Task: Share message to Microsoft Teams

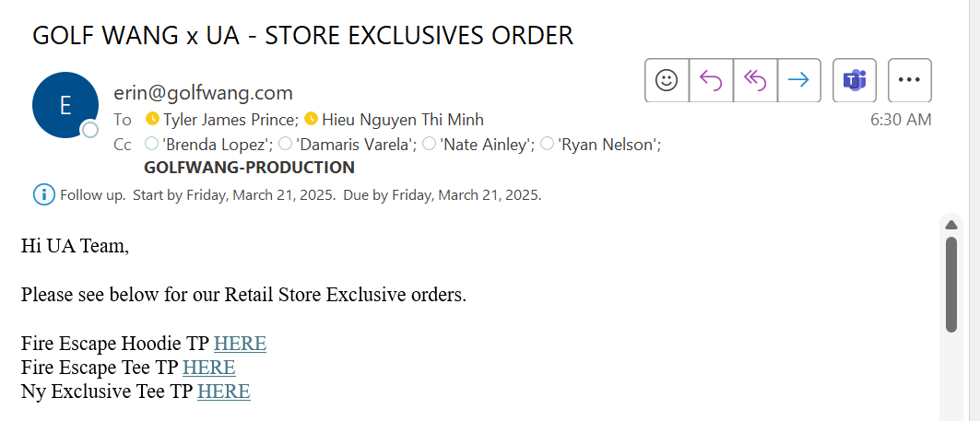Action: 855,80
